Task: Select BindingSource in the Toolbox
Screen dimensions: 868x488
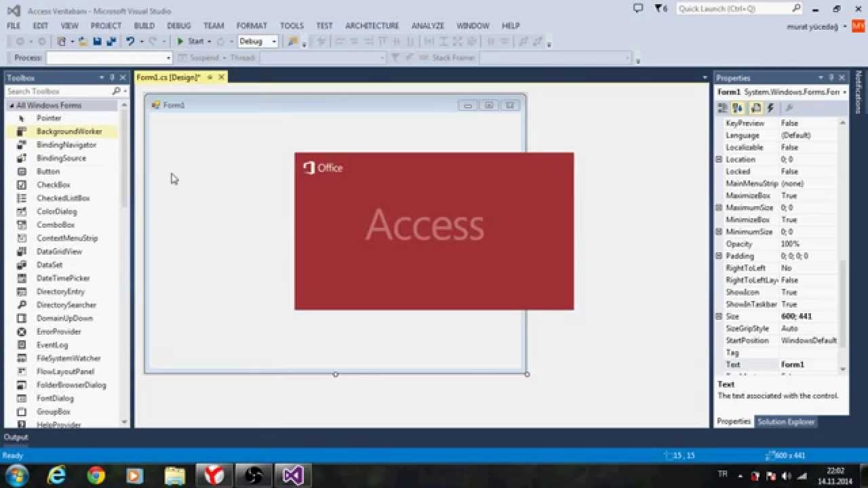Action: (x=61, y=158)
